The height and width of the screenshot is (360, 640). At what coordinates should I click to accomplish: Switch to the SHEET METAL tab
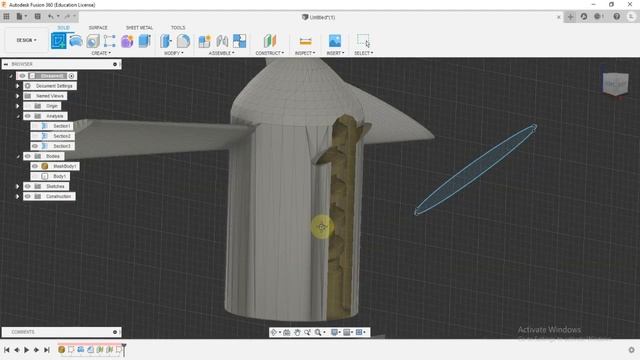(x=139, y=28)
